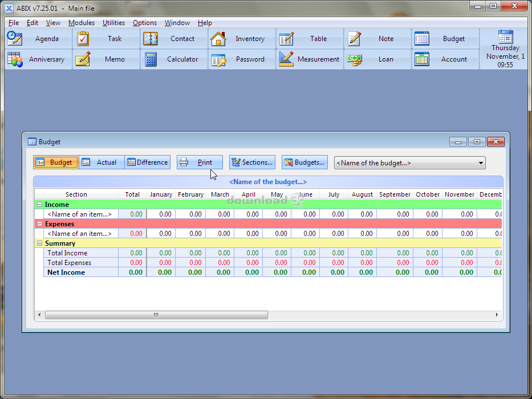Screen dimensions: 532x399
Task: Open the Task module icon
Action: click(x=83, y=39)
